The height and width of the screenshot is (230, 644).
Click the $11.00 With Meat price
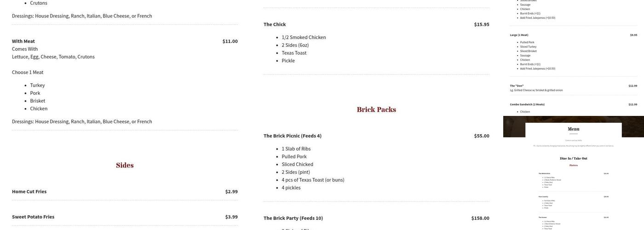[x=230, y=41]
